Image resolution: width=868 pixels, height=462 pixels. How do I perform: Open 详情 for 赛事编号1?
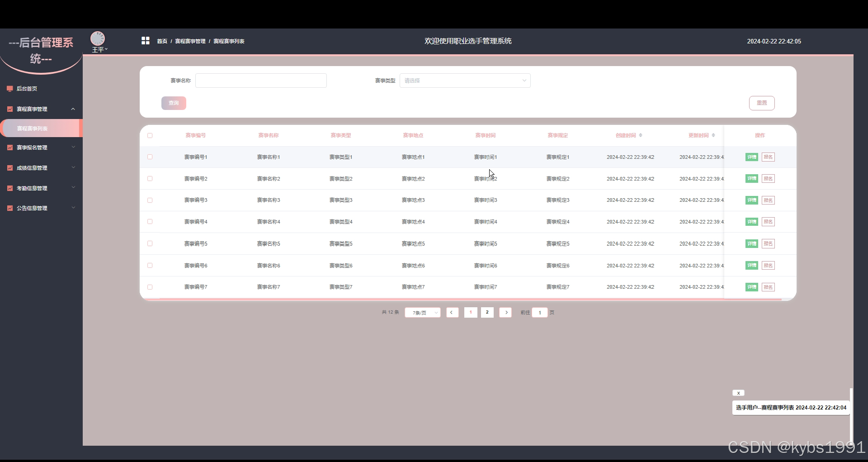pyautogui.click(x=751, y=157)
